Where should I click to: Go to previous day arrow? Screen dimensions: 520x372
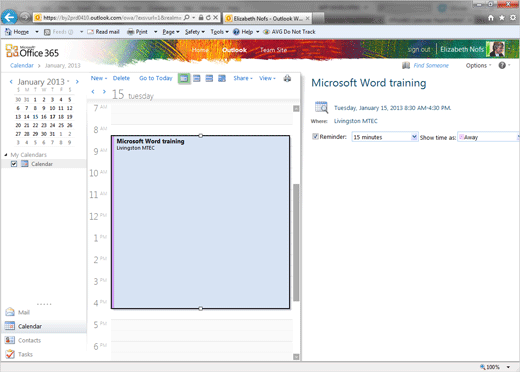pyautogui.click(x=93, y=91)
